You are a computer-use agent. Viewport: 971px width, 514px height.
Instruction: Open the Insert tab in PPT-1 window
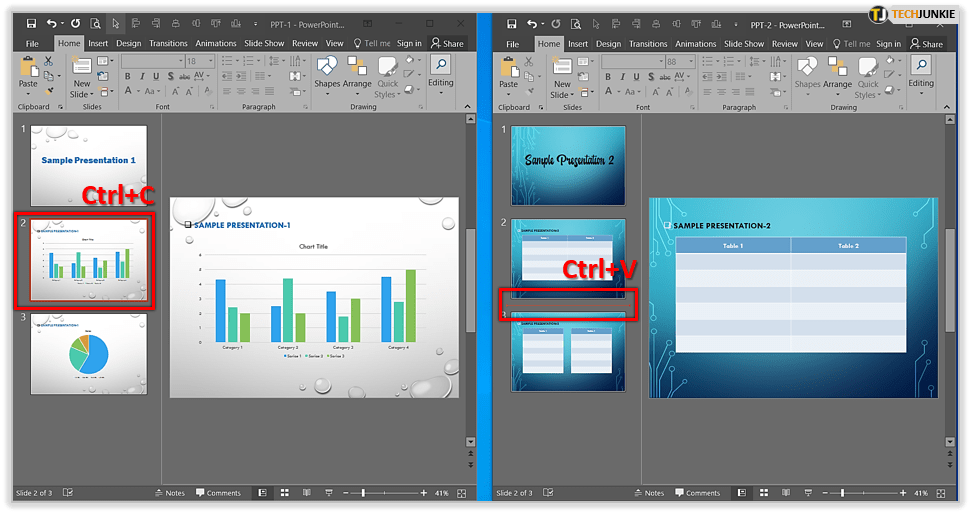pos(98,44)
